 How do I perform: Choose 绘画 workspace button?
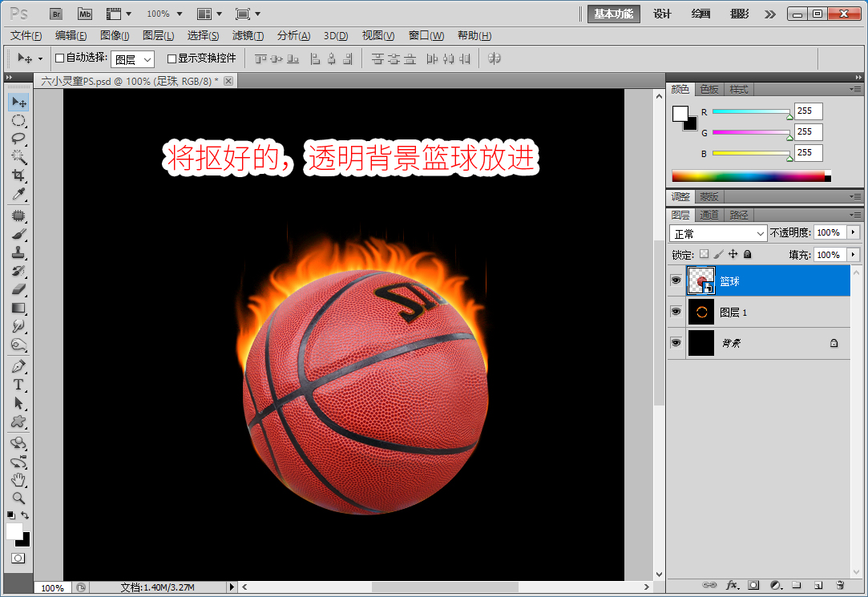point(700,14)
